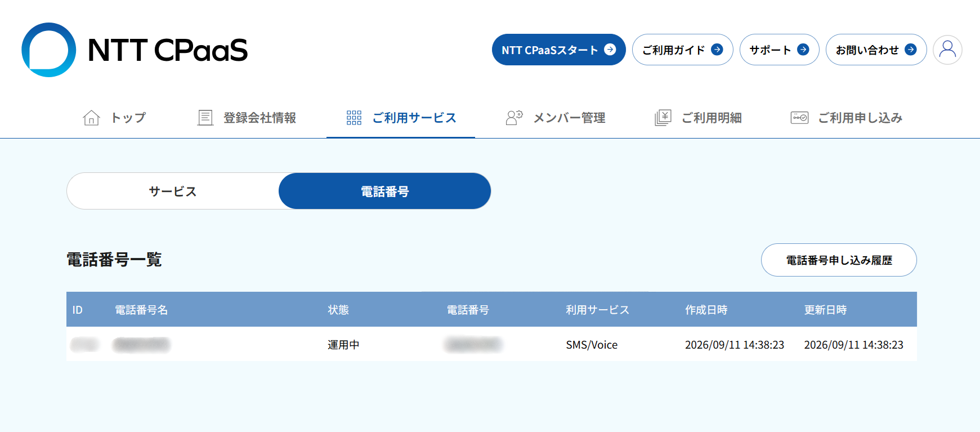Screen dimensions: 980x432
Task: Open 登録会社情報 menu item
Action: tap(247, 118)
